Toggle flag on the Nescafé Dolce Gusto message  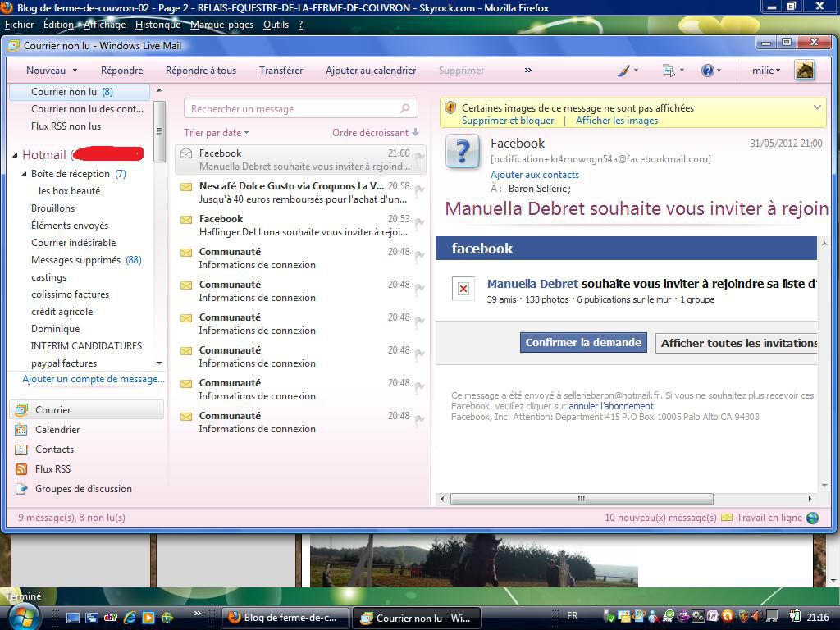[x=419, y=191]
